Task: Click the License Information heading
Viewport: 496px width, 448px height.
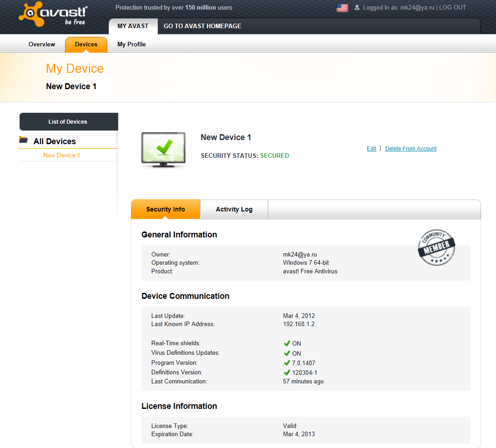Action: point(180,406)
